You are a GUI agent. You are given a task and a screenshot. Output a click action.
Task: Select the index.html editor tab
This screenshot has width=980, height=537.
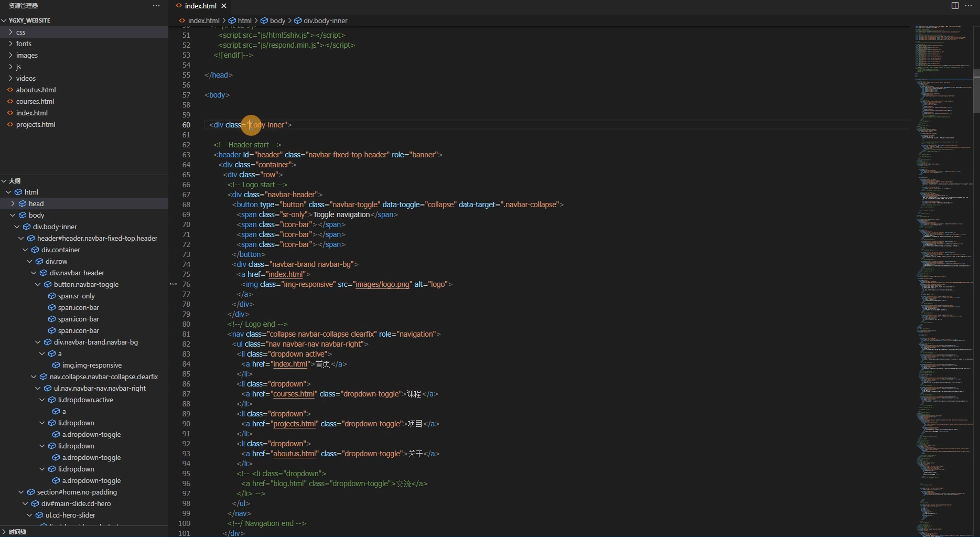(x=201, y=6)
